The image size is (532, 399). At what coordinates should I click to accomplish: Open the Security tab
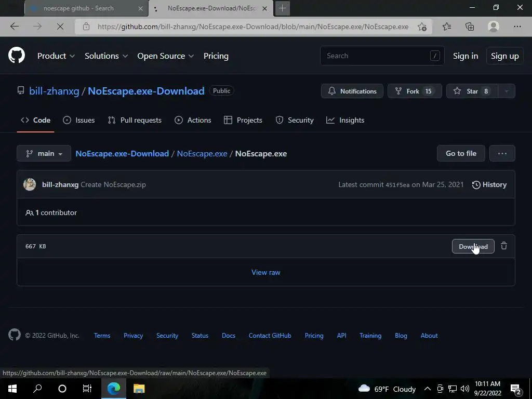[x=295, y=120]
